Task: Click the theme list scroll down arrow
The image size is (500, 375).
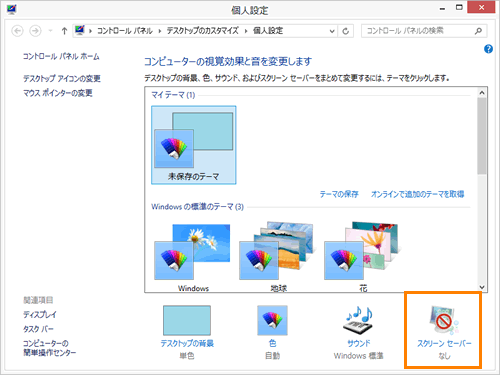Action: pyautogui.click(x=482, y=287)
